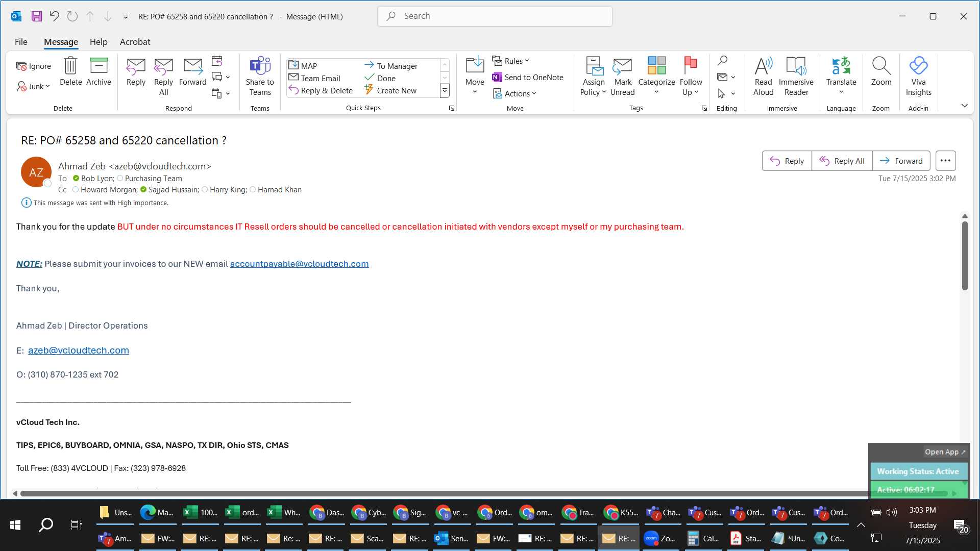
Task: Open notification center from the taskbar
Action: pos(961,525)
